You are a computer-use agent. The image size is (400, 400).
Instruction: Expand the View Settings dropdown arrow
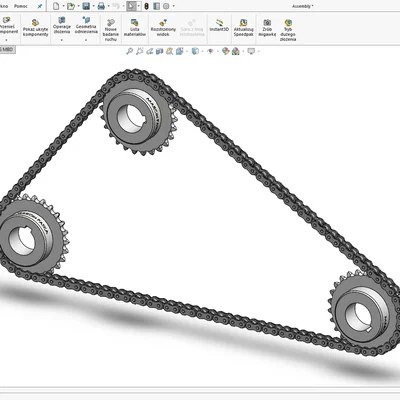[x=259, y=51]
